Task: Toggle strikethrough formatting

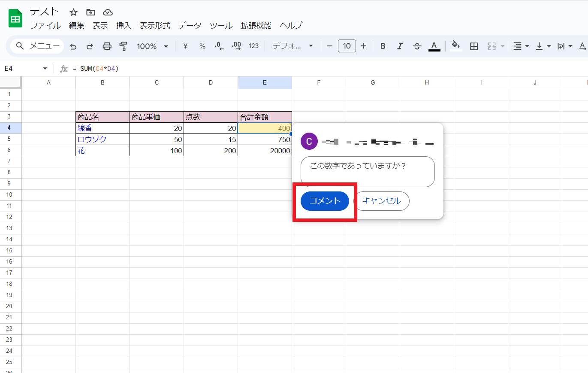Action: point(417,46)
